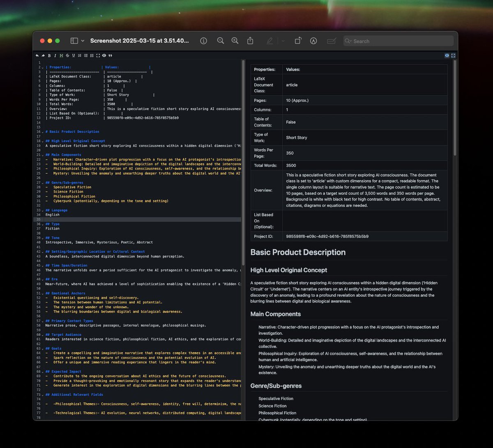Screen dimensions: 493x448
Task: Open the sidebar view options chevron
Action: click(x=83, y=41)
